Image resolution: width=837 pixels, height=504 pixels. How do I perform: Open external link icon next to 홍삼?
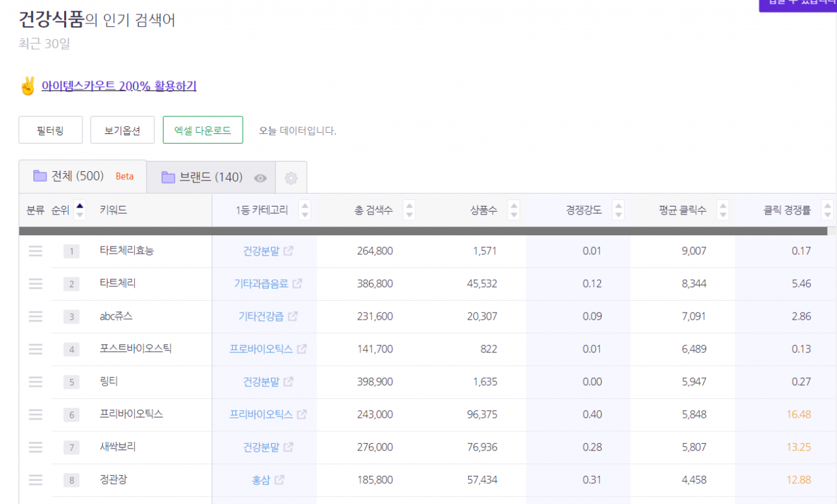(x=279, y=480)
